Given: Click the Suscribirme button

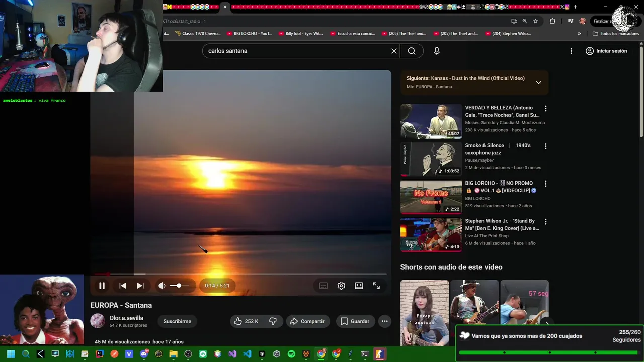Looking at the screenshot, I should click(177, 321).
